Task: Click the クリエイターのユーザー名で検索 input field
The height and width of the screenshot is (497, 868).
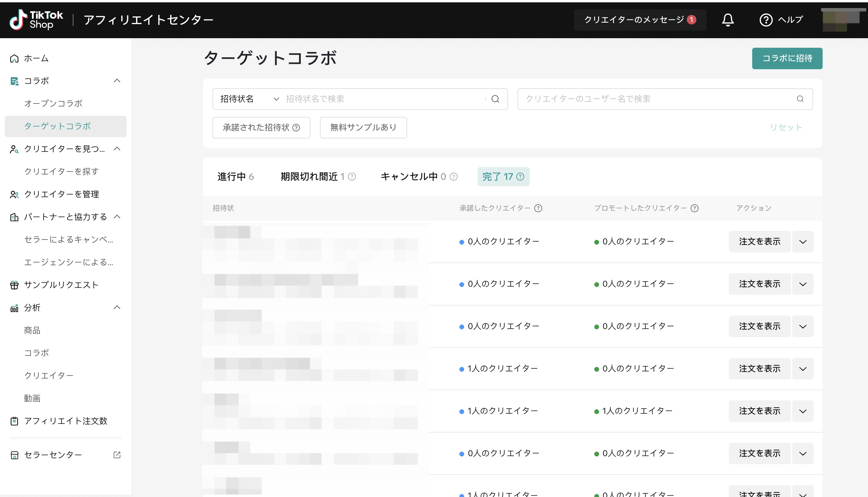Action: pos(665,99)
